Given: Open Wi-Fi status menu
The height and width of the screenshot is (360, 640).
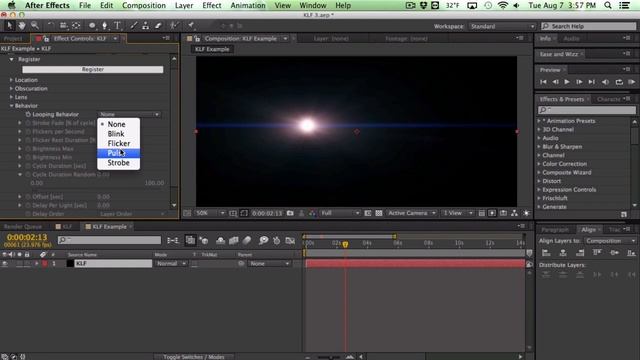Looking at the screenshot, I should [x=503, y=5].
